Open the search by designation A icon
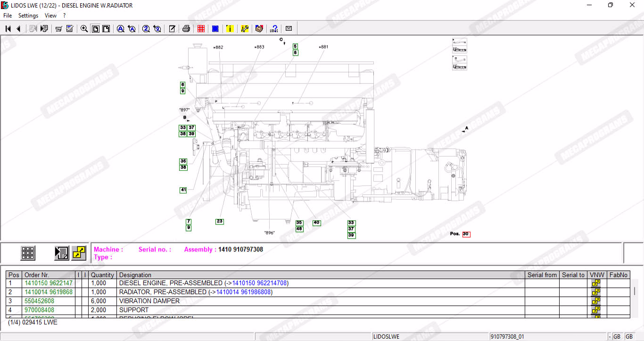The width and height of the screenshot is (644, 341). 121,29
